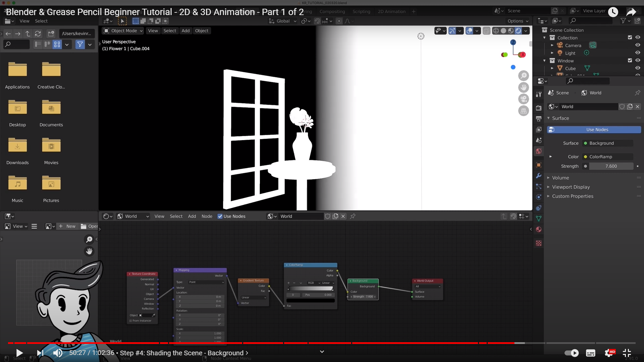Click the file browser filter funnel
This screenshot has height=362, width=644.
pos(80,44)
